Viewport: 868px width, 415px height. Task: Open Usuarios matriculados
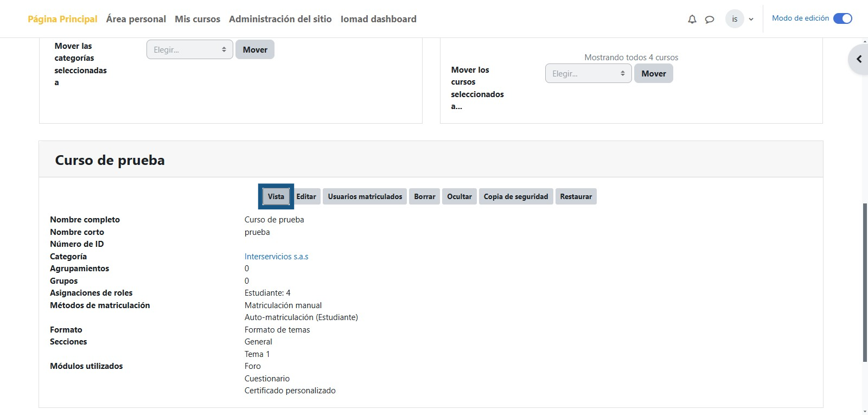click(x=365, y=196)
